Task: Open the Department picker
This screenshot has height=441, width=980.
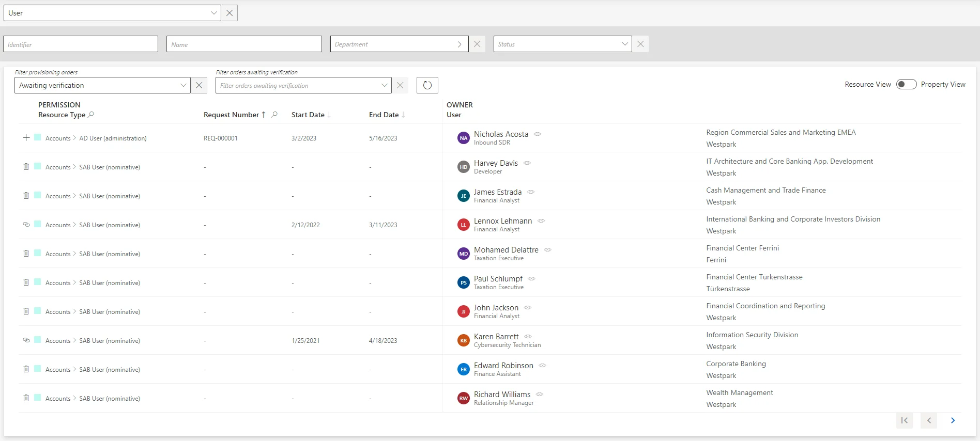Action: [399, 44]
